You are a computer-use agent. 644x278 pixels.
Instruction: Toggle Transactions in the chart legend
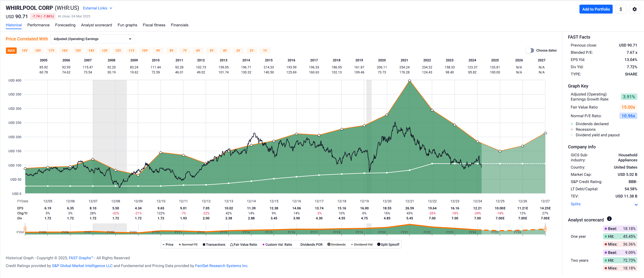tap(214, 244)
